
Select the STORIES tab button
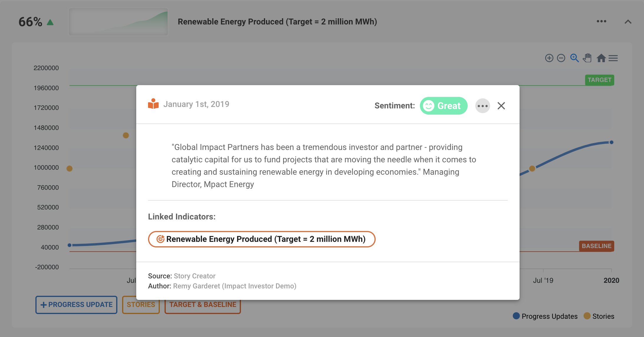click(x=141, y=305)
